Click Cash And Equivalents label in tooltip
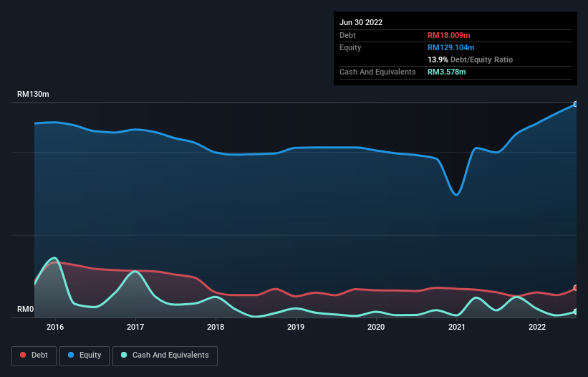Image resolution: width=588 pixels, height=377 pixels. click(377, 72)
